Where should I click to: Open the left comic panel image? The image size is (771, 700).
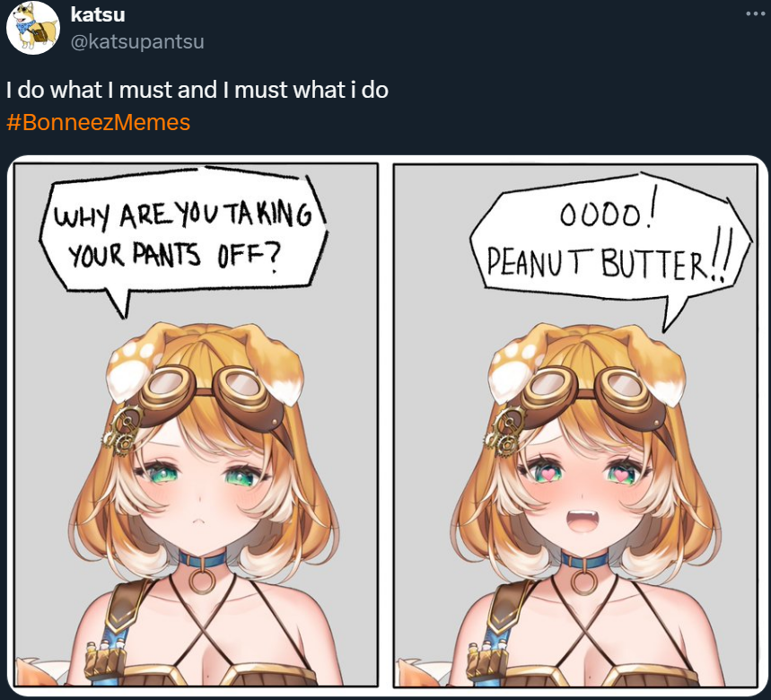(196, 425)
